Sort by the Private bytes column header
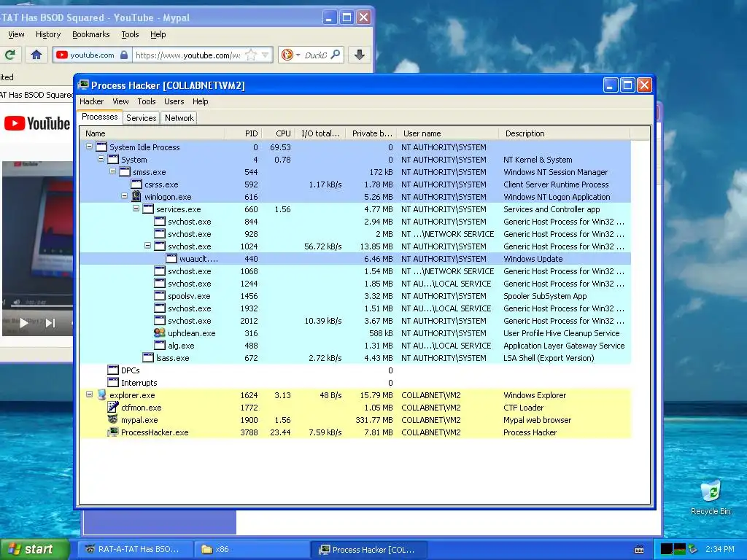 point(372,133)
